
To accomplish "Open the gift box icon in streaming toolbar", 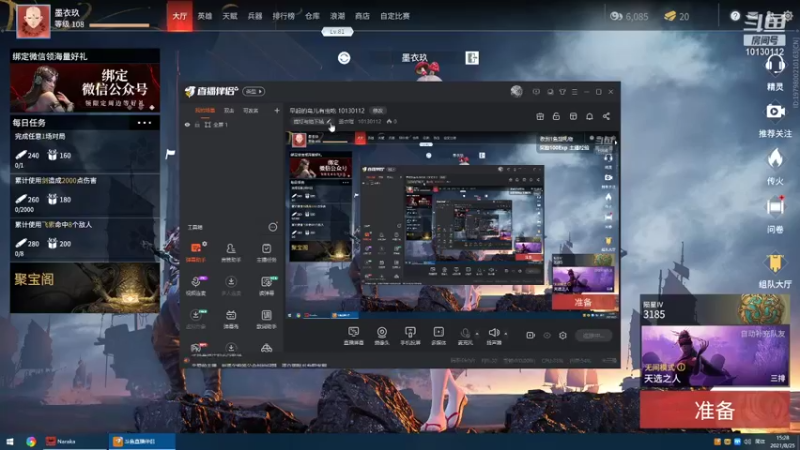I will point(540,116).
